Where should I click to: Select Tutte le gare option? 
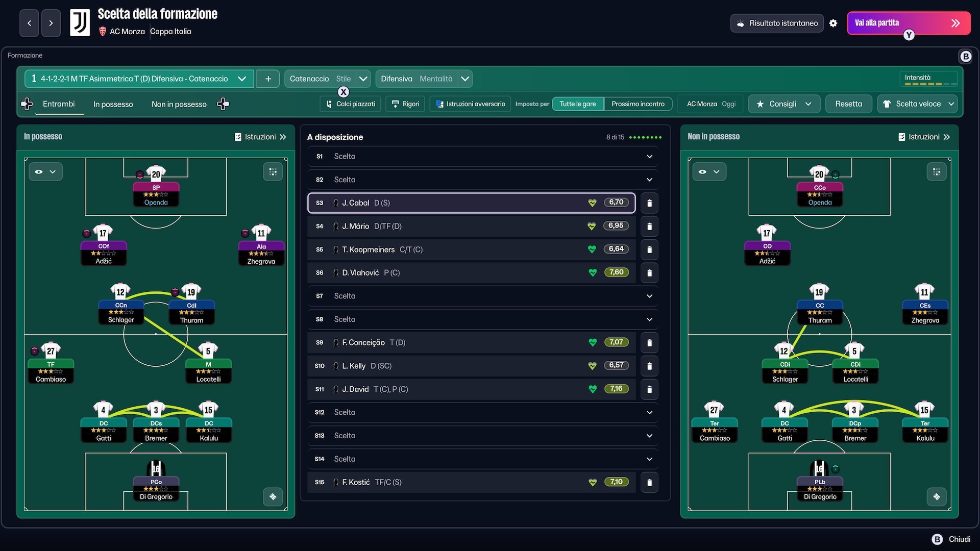click(578, 104)
